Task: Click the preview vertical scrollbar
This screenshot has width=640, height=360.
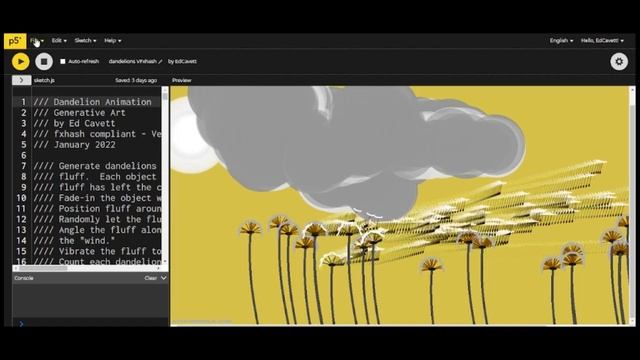Action: click(632, 206)
